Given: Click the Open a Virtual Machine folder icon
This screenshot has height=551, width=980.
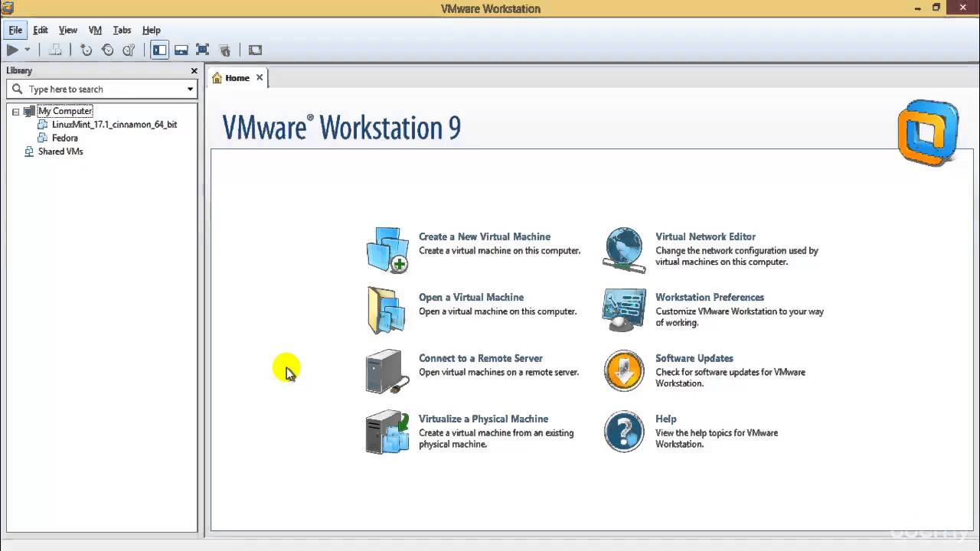Looking at the screenshot, I should (387, 310).
